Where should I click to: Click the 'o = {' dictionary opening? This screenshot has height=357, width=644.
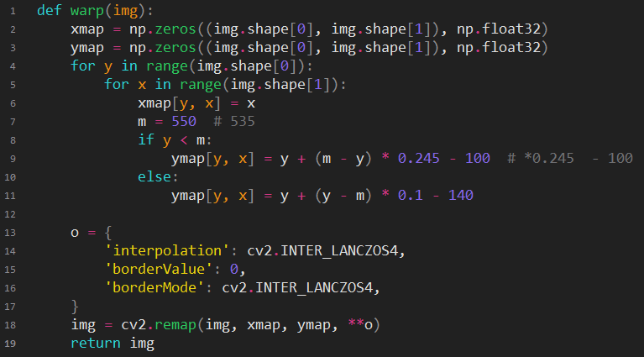92,233
